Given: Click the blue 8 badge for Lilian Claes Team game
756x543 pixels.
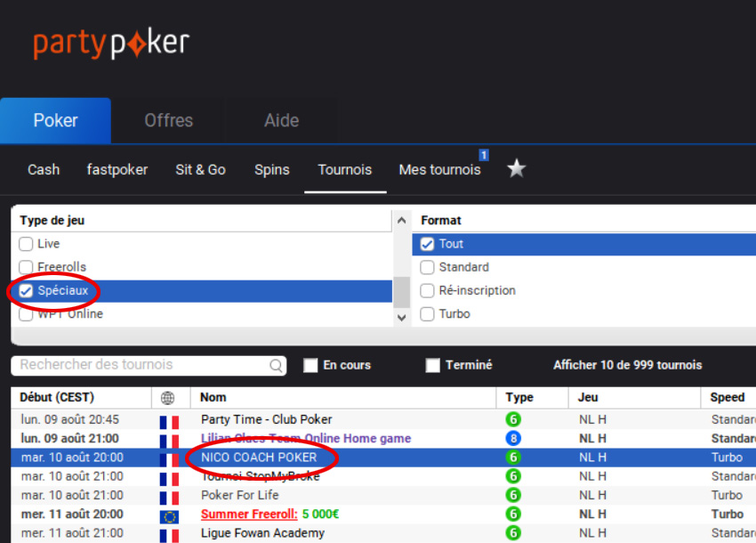Looking at the screenshot, I should point(513,438).
